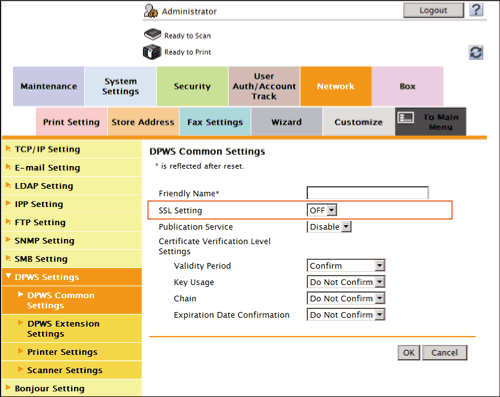500x397 pixels.
Task: Click the To Main Menu panel icon
Action: [x=406, y=117]
